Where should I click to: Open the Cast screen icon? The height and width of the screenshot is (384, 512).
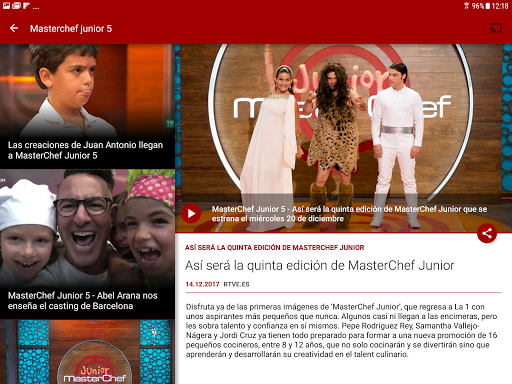click(x=496, y=28)
